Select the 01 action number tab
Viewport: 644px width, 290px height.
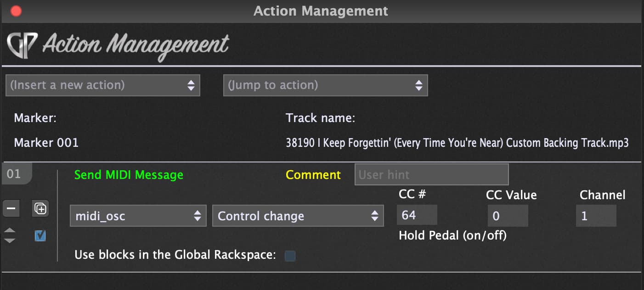click(x=14, y=174)
